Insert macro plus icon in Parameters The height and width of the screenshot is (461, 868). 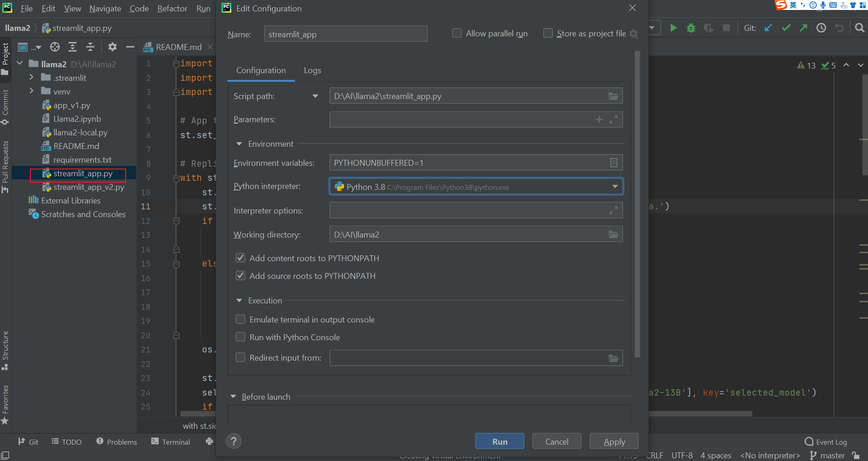599,119
